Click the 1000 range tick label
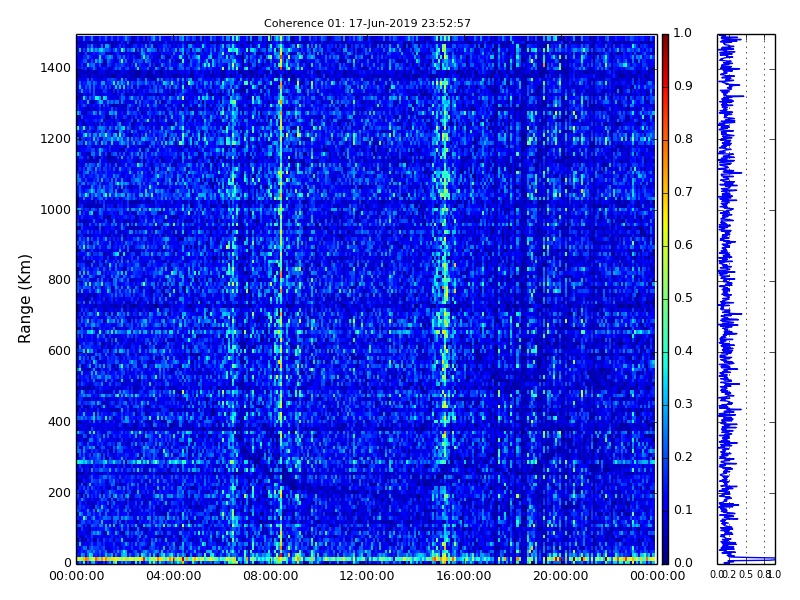 56,210
